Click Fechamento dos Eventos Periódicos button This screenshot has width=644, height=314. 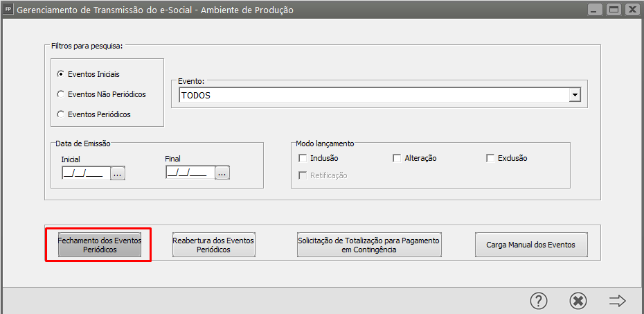(99, 245)
